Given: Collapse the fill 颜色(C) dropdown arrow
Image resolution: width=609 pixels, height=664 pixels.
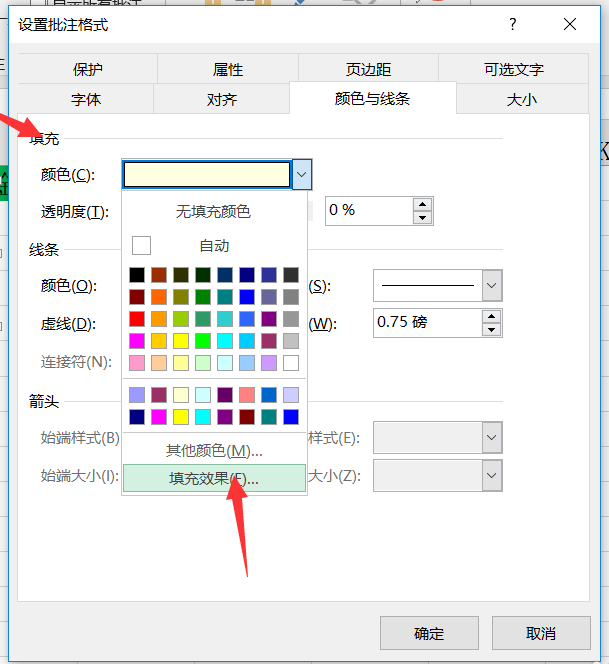Looking at the screenshot, I should click(x=302, y=174).
